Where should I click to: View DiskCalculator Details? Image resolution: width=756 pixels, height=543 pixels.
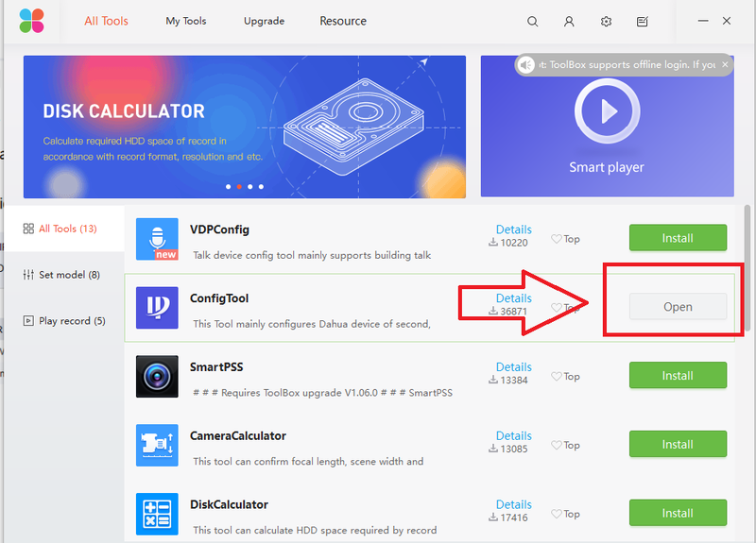click(x=514, y=504)
